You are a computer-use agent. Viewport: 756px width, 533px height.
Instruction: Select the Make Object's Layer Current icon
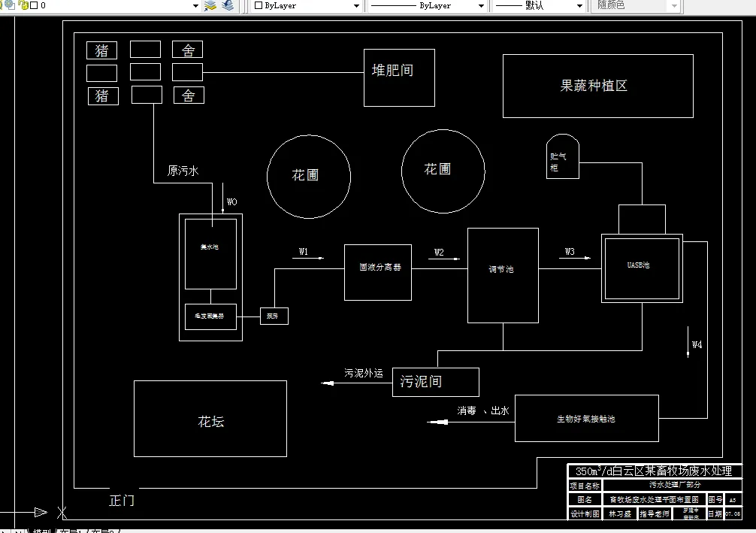(211, 6)
